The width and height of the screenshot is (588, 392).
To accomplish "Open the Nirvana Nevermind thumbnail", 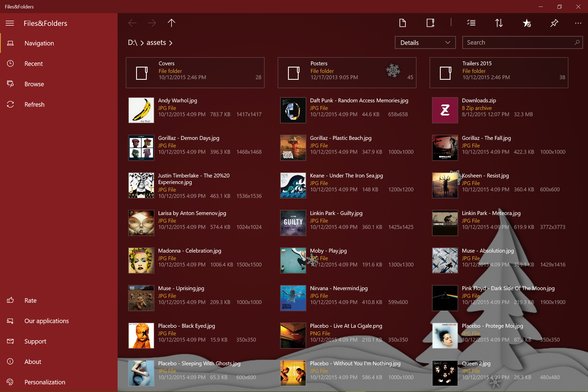I will coord(293,298).
